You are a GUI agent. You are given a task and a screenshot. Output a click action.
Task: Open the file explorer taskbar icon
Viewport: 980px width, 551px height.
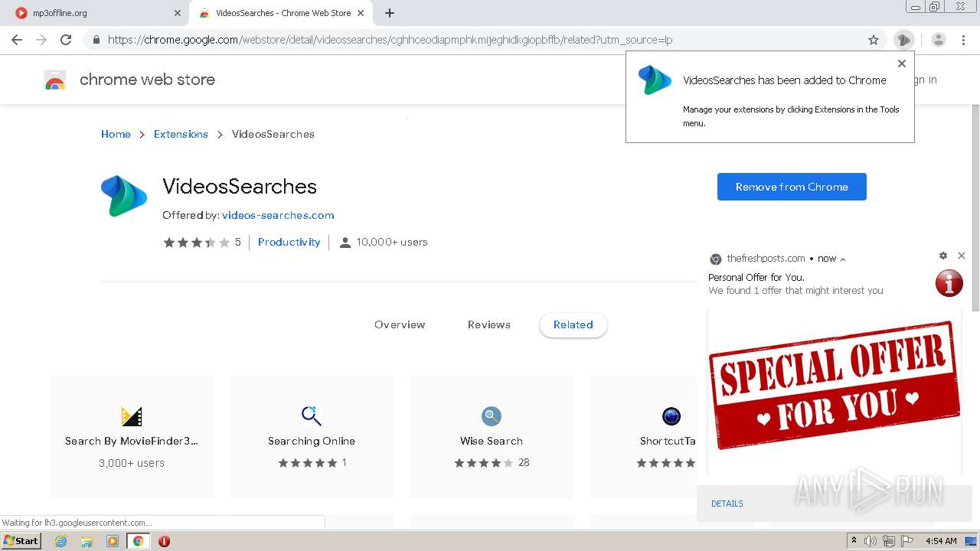[x=87, y=541]
